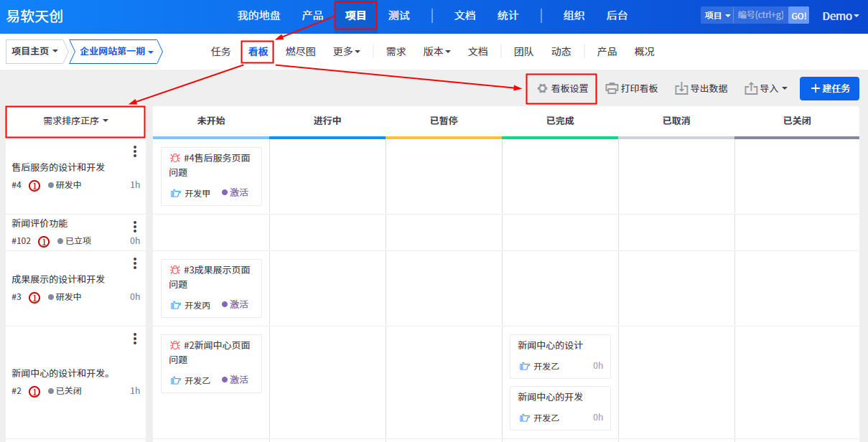Click the 建任务 create task button
Viewport: 868px width, 442px height.
pyautogui.click(x=829, y=88)
